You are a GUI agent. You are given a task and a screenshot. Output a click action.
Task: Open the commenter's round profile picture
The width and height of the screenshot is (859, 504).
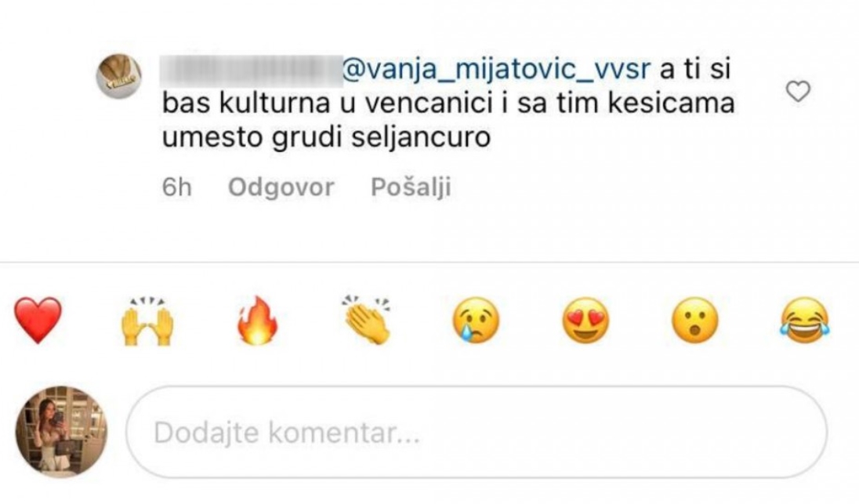(x=119, y=76)
